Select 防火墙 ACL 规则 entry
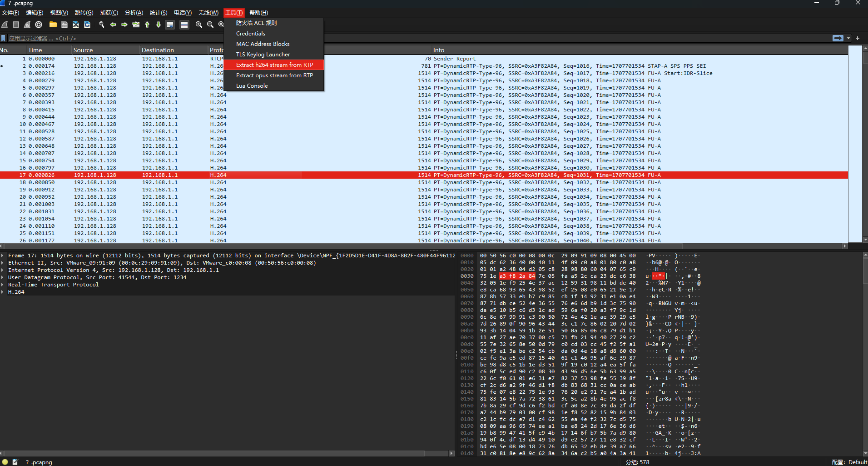The image size is (868, 466). tap(274, 23)
